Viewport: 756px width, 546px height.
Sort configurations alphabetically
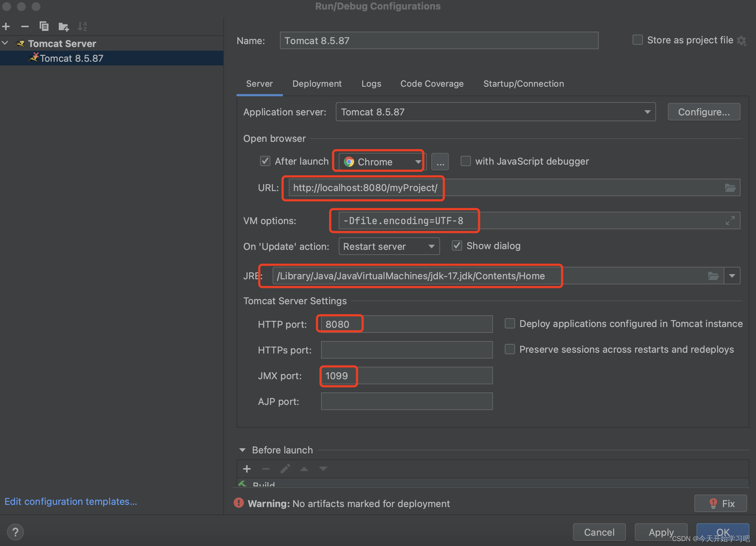pyautogui.click(x=82, y=26)
